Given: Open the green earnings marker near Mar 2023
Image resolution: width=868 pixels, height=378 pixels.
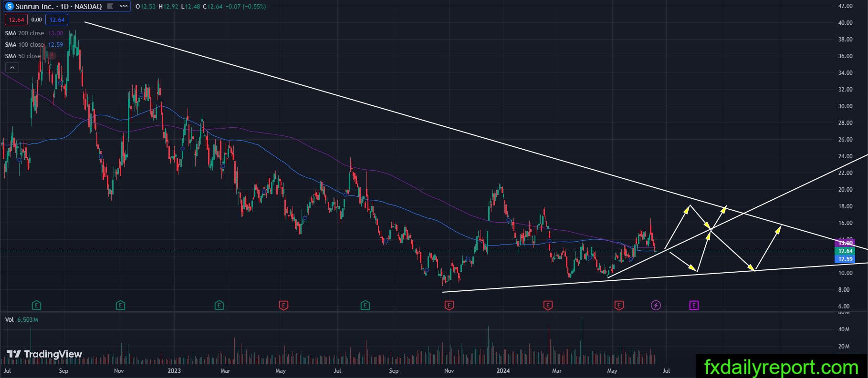Looking at the screenshot, I should click(x=219, y=305).
